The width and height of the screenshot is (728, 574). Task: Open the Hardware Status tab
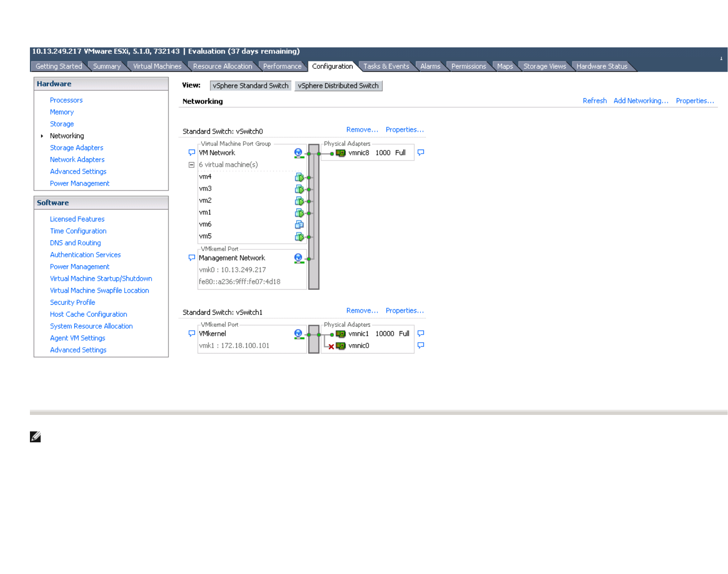point(602,66)
